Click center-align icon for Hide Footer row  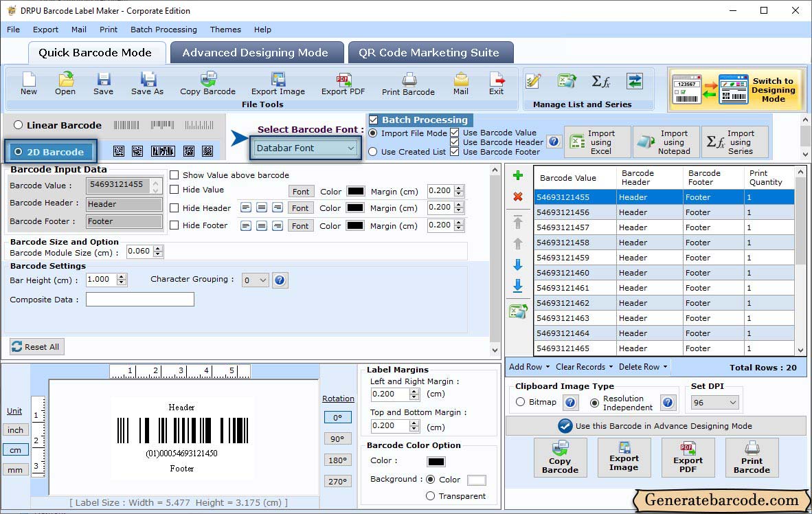(x=262, y=226)
